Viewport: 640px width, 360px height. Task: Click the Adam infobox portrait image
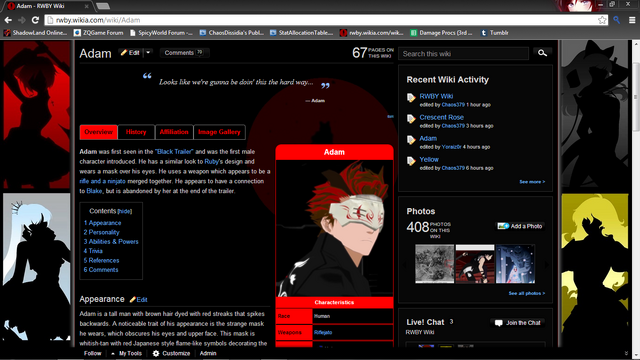point(334,228)
